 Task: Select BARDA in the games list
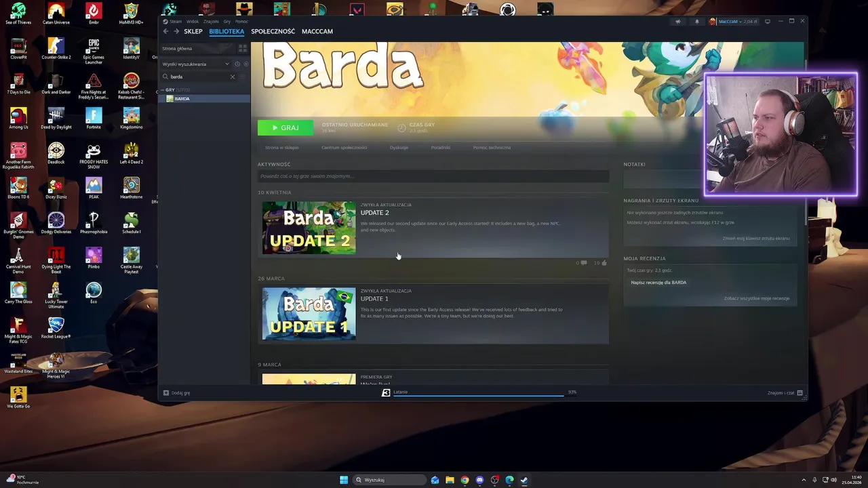[x=205, y=99]
